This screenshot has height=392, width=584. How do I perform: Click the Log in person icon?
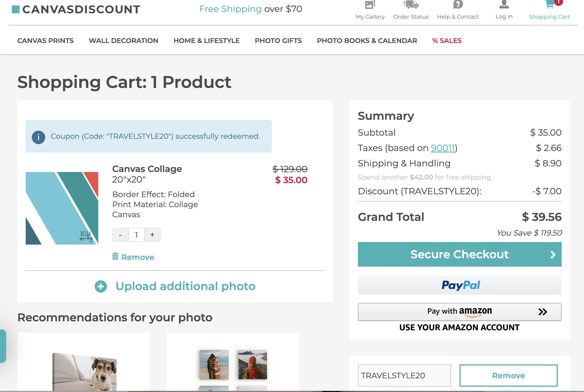[504, 5]
